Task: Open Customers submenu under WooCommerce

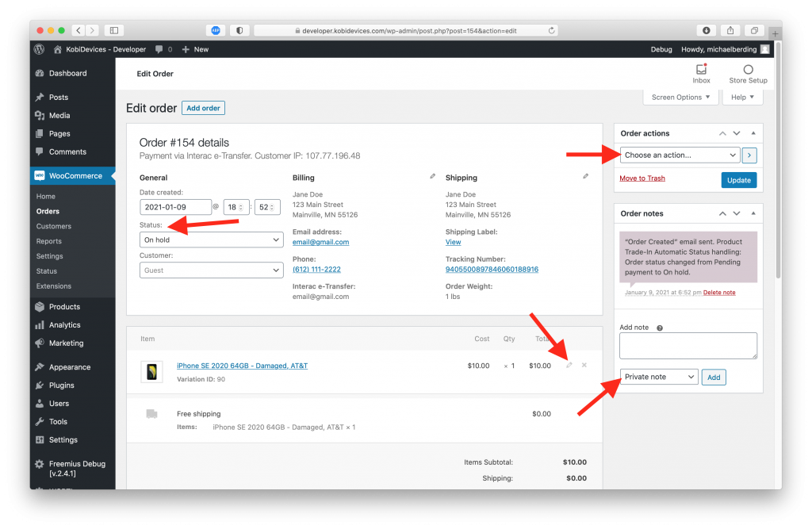Action: tap(54, 226)
